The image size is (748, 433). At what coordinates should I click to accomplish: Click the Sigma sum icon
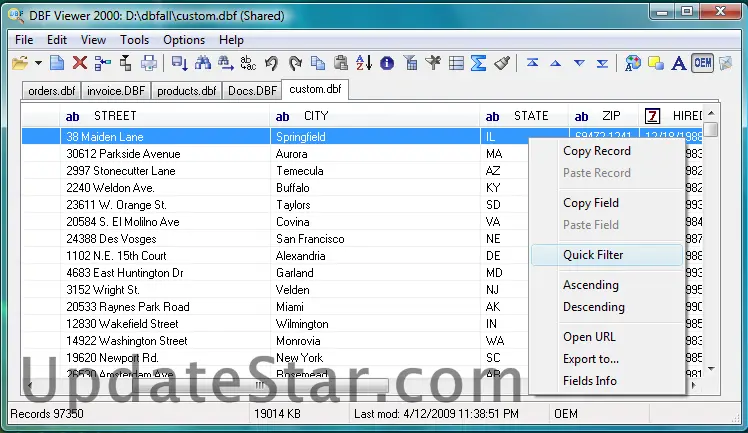click(478, 63)
